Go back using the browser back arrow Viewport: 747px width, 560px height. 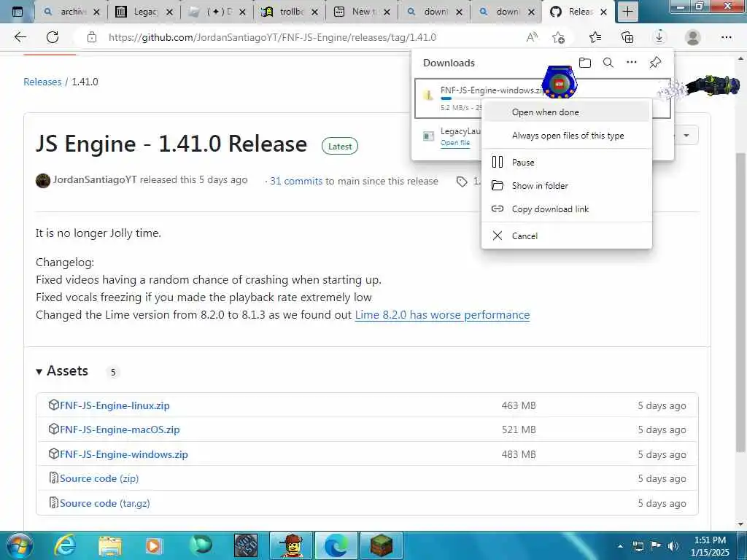pyautogui.click(x=20, y=37)
